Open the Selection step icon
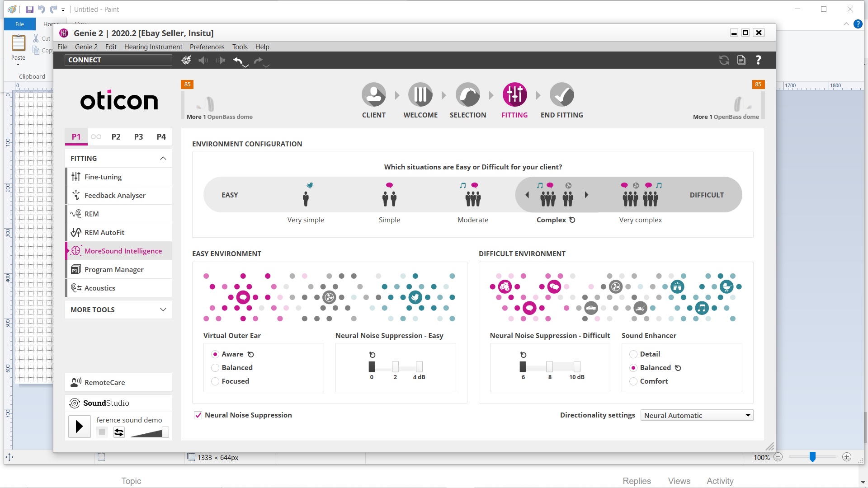Screen dimensions: 868x488 point(467,95)
